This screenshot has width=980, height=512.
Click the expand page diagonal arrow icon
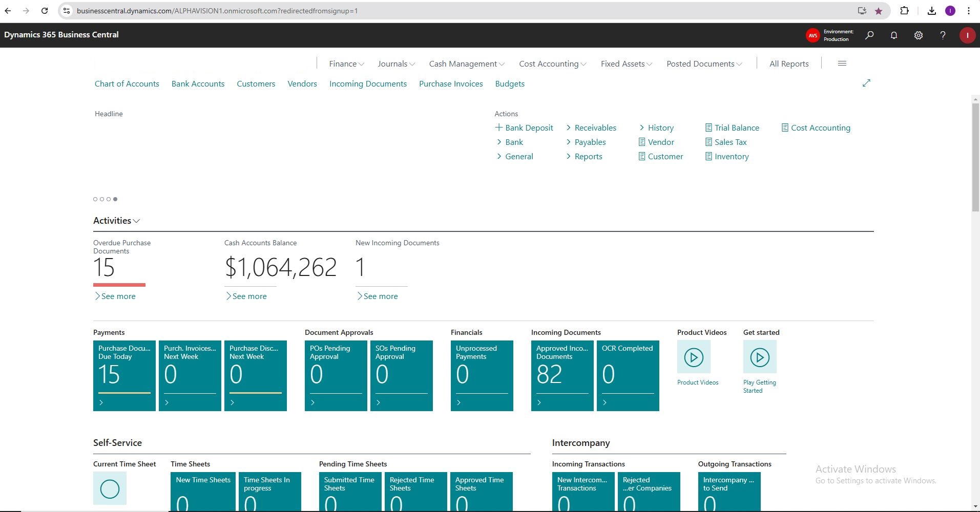pos(866,83)
